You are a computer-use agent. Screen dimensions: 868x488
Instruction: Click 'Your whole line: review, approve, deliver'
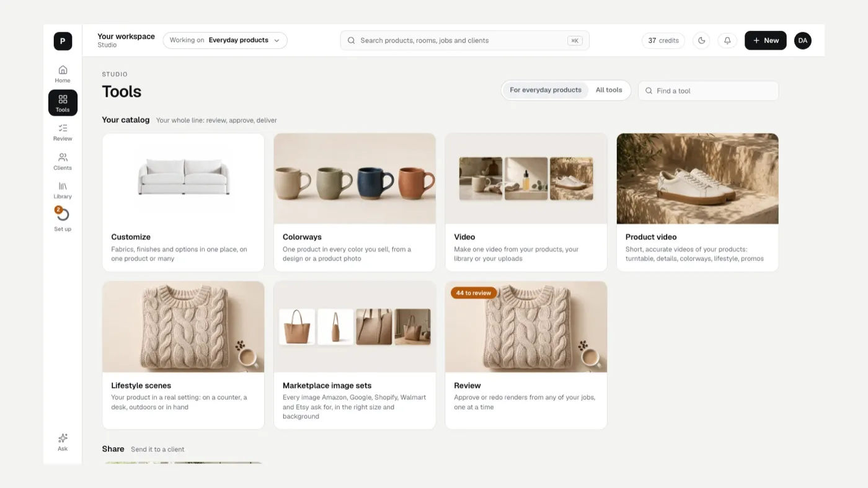click(216, 120)
